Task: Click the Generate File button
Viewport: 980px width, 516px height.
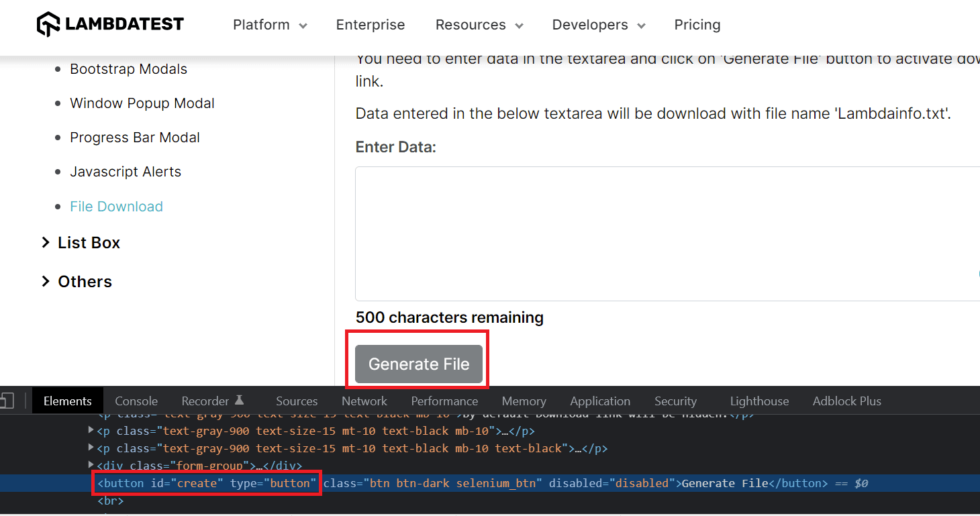Action: click(418, 364)
